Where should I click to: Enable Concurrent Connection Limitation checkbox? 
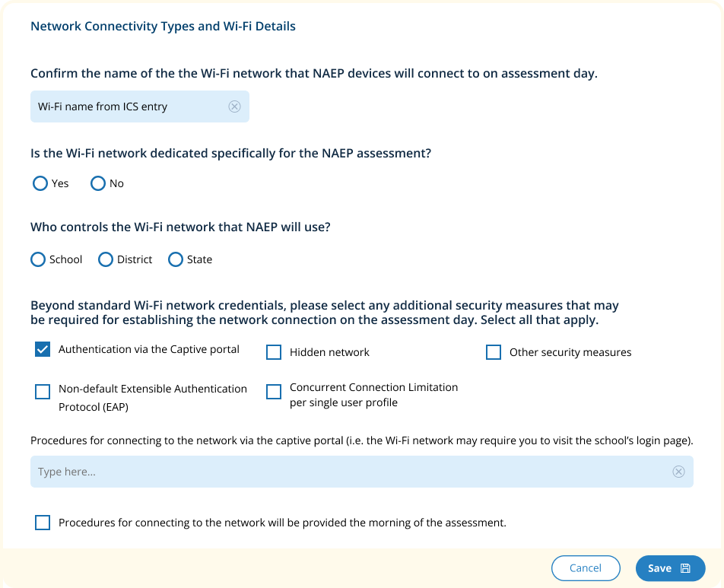pyautogui.click(x=274, y=392)
